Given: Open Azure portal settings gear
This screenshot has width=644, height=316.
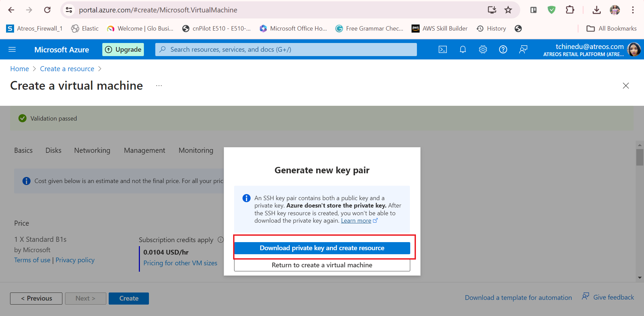Looking at the screenshot, I should point(483,50).
